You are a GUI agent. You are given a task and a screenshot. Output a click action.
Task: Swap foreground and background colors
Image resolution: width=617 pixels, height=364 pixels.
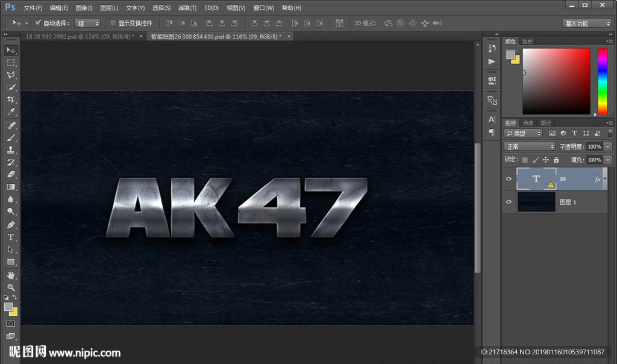coord(14,297)
